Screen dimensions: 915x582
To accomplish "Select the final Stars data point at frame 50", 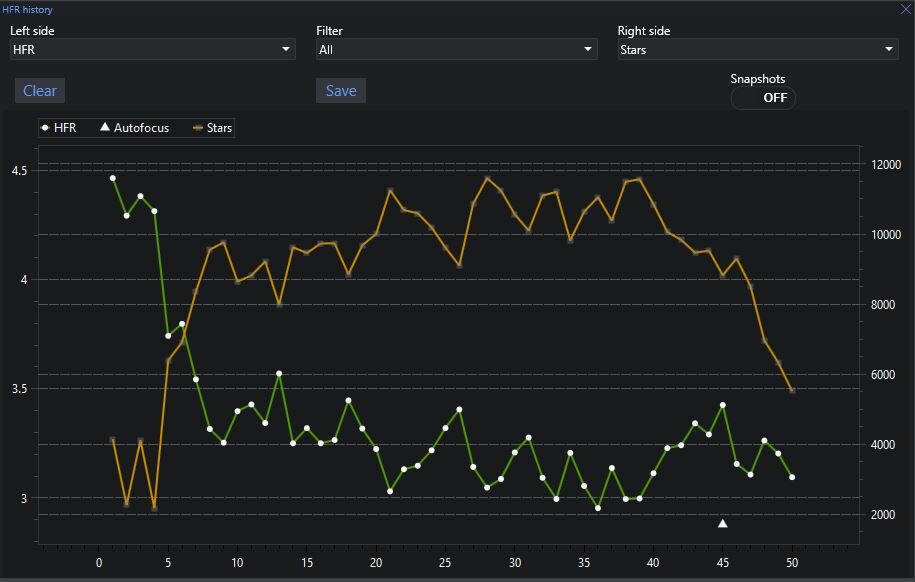I will (x=792, y=390).
